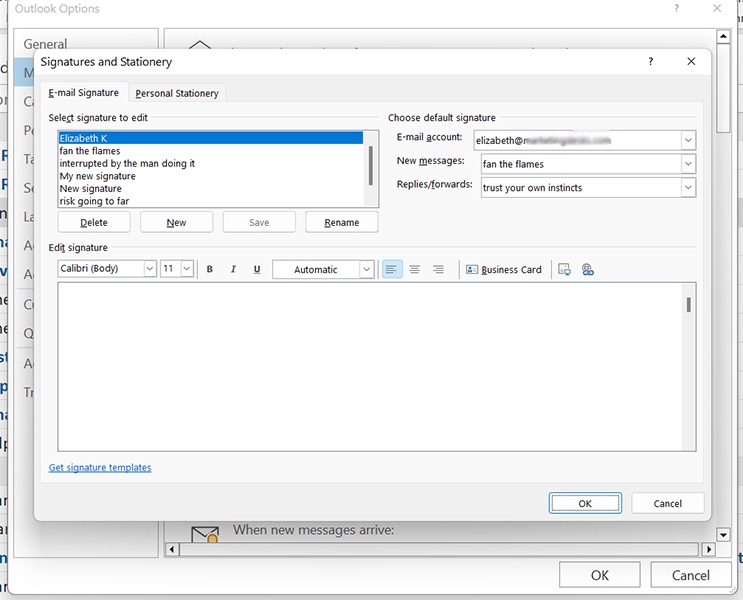Toggle italic formatting for signature
The width and height of the screenshot is (743, 600).
(233, 269)
